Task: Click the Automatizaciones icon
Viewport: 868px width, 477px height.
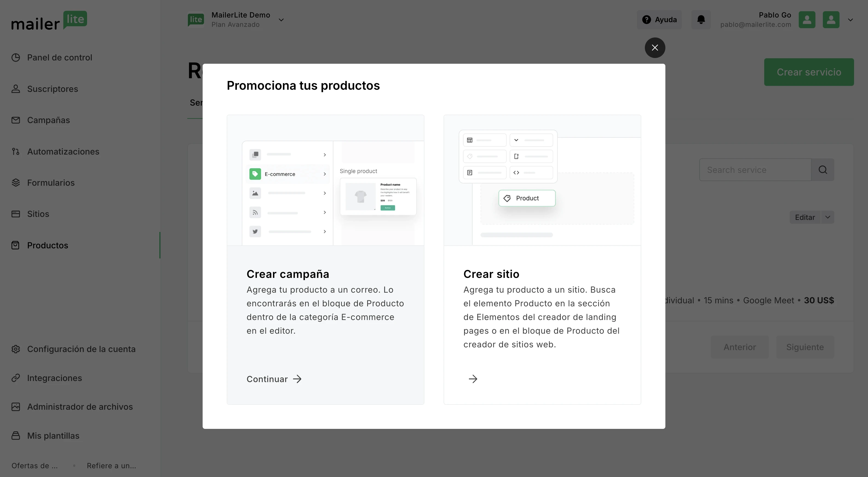Action: tap(16, 152)
